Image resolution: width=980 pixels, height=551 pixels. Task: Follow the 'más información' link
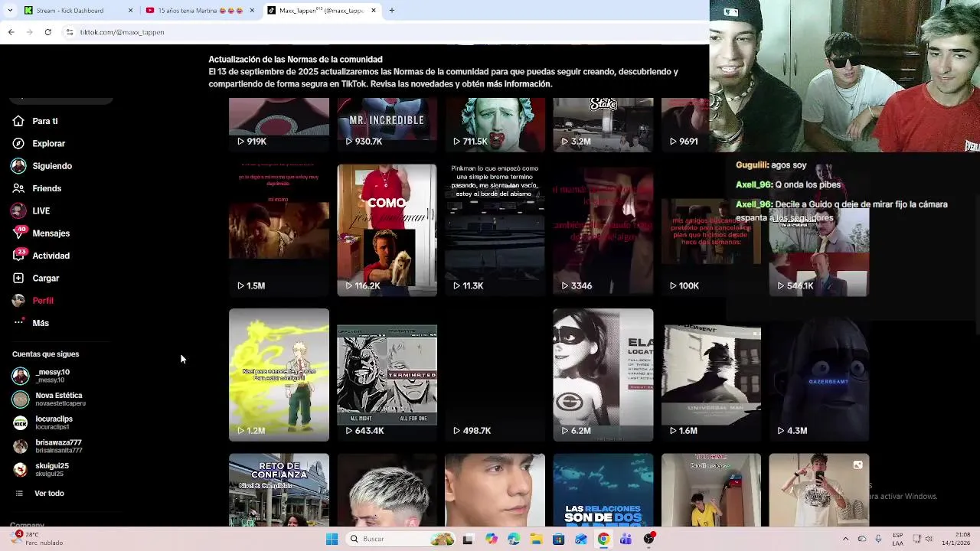pyautogui.click(x=519, y=84)
